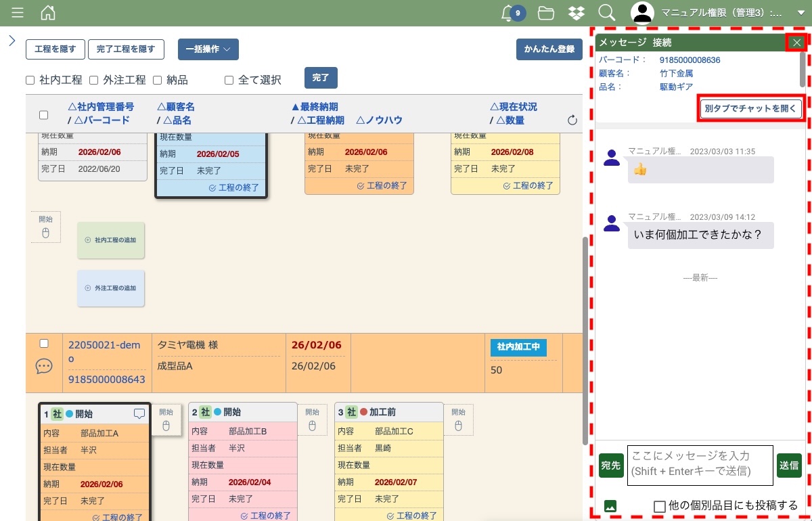Sort by △顧客名 column header

[176, 107]
